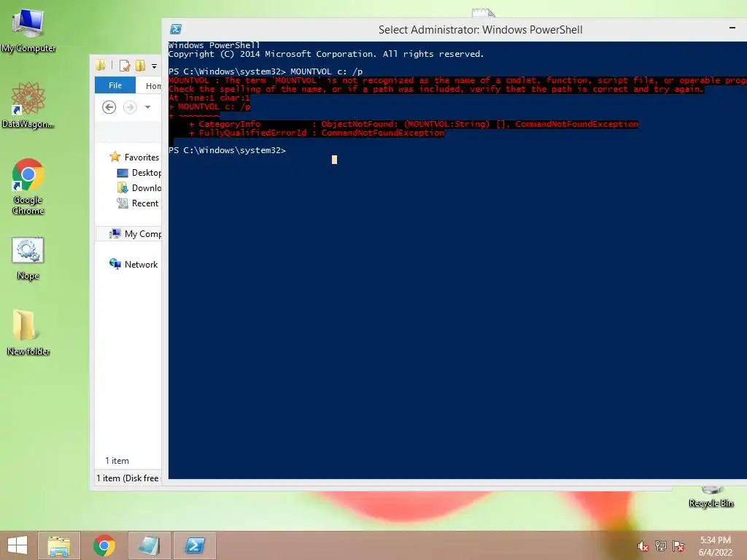Click the '1 item' status text in Explorer
This screenshot has width=747, height=560.
(117, 461)
